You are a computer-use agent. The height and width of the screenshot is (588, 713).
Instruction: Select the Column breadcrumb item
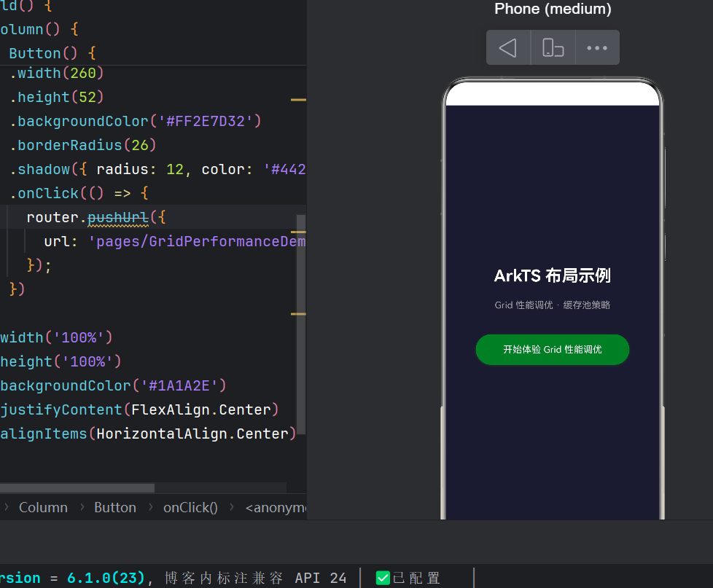[43, 507]
